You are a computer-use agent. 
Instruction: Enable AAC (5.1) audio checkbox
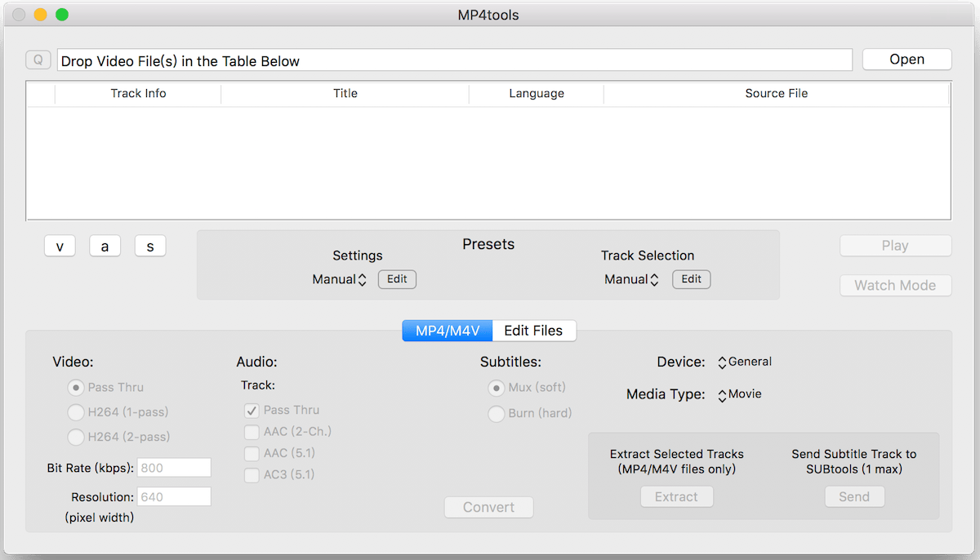[252, 453]
